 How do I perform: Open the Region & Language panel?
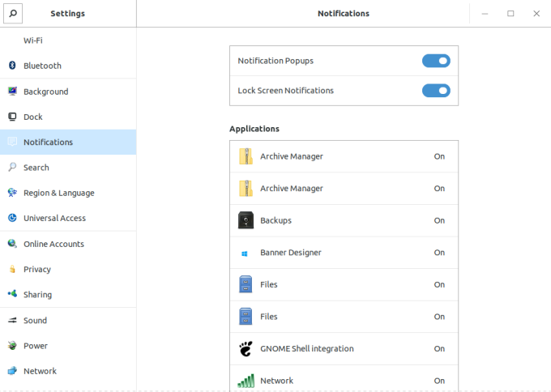pos(58,193)
